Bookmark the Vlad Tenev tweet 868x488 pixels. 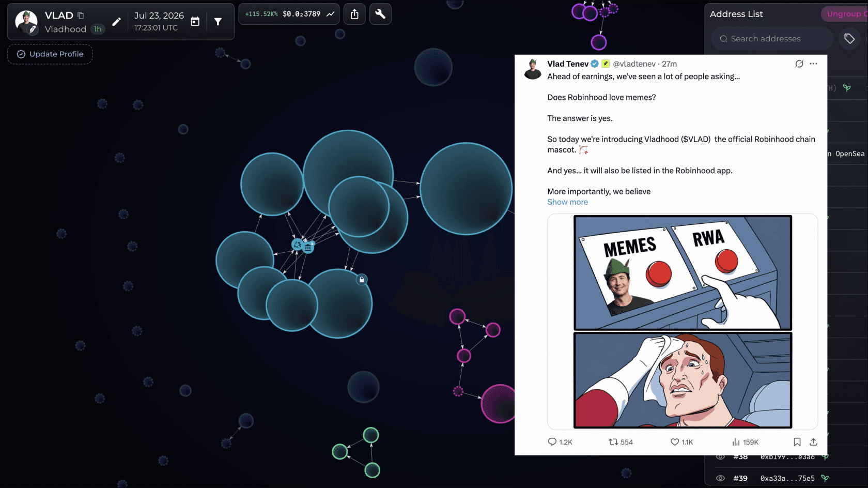coord(797,442)
